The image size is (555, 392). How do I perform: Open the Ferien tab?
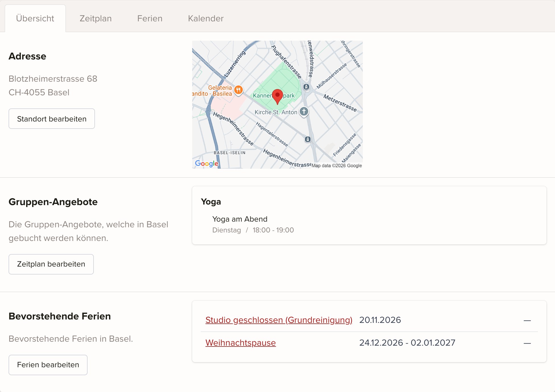point(150,18)
